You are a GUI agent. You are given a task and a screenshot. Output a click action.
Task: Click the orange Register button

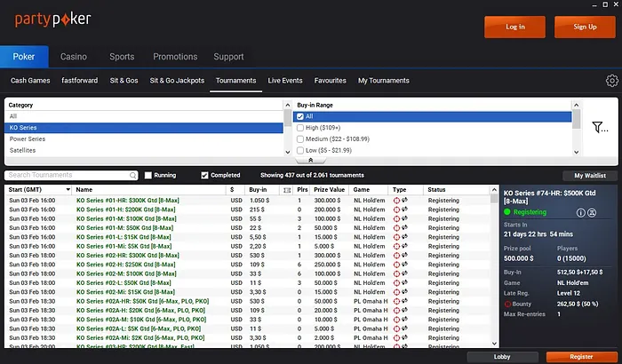tap(581, 357)
